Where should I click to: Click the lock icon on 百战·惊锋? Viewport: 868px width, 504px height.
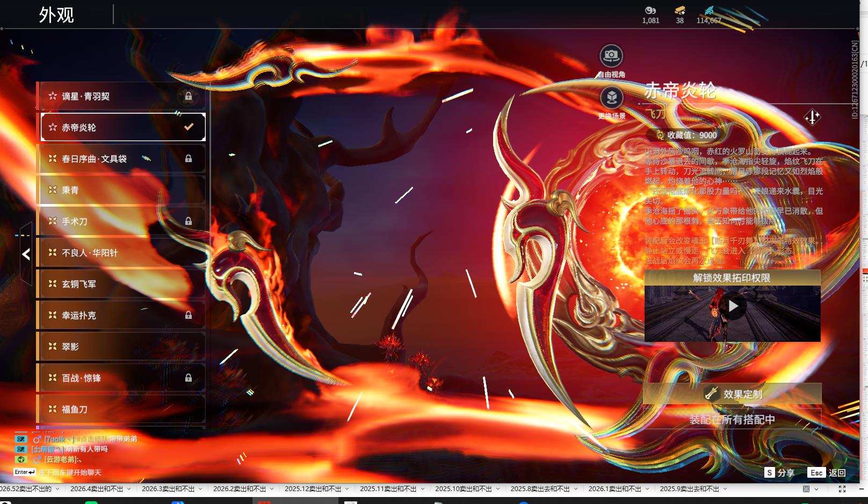coord(189,378)
